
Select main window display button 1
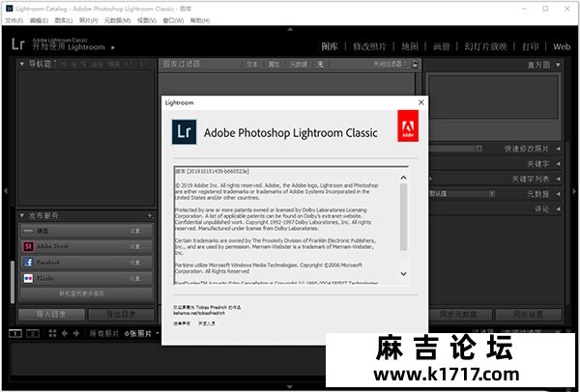click(15, 334)
